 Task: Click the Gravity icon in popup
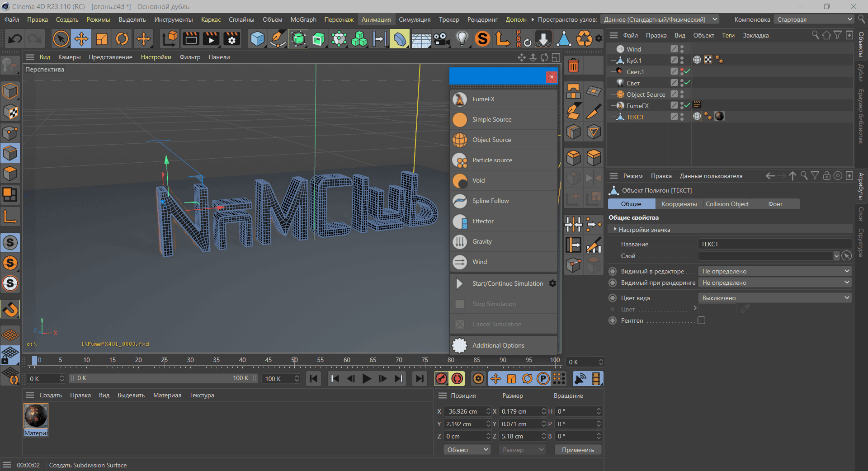[460, 241]
